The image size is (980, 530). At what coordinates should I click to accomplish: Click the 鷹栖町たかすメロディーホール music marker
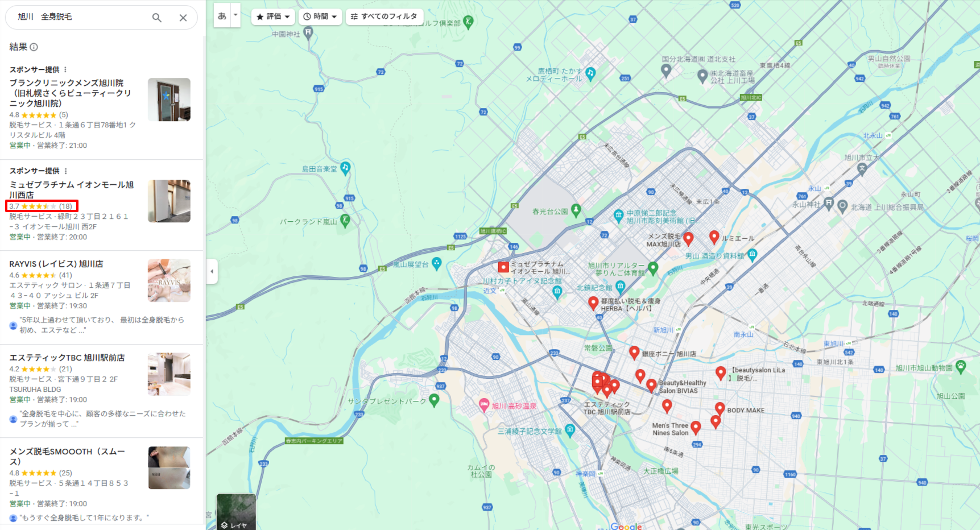pyautogui.click(x=590, y=73)
